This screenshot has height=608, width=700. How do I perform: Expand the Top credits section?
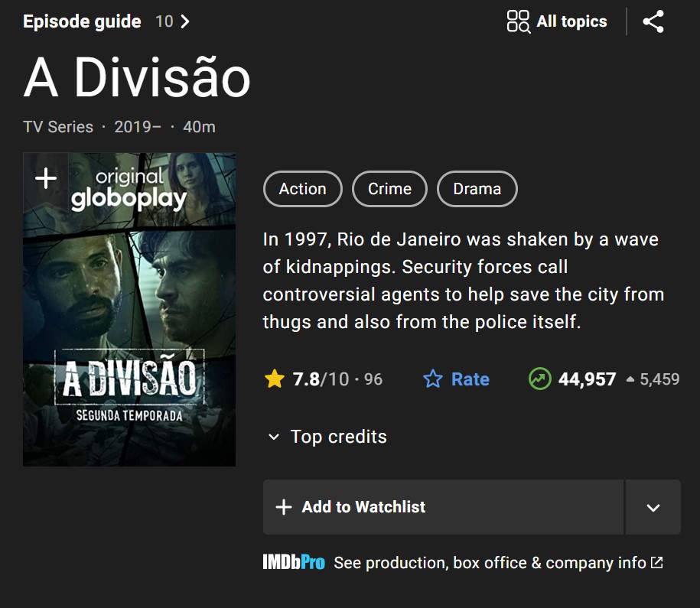(327, 437)
